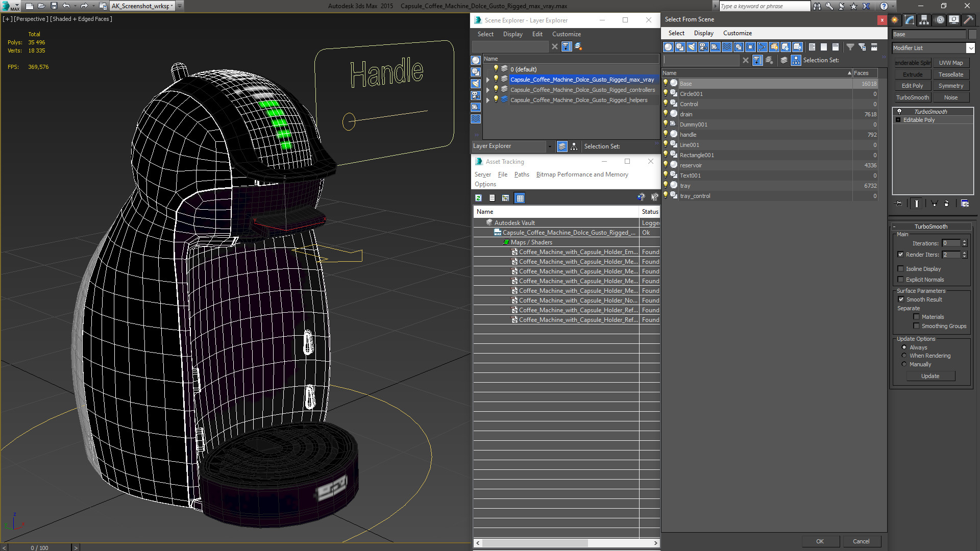The image size is (980, 551).
Task: Click Cancel in Select From Scene dialog
Action: [x=861, y=541]
